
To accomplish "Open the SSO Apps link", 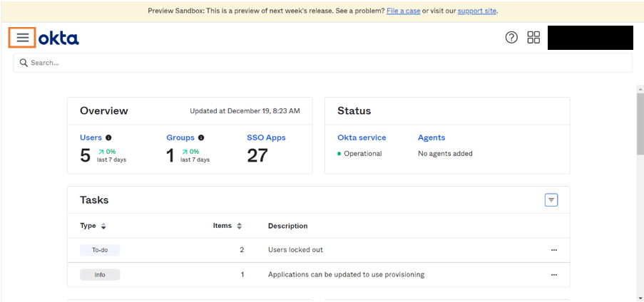I will [266, 137].
